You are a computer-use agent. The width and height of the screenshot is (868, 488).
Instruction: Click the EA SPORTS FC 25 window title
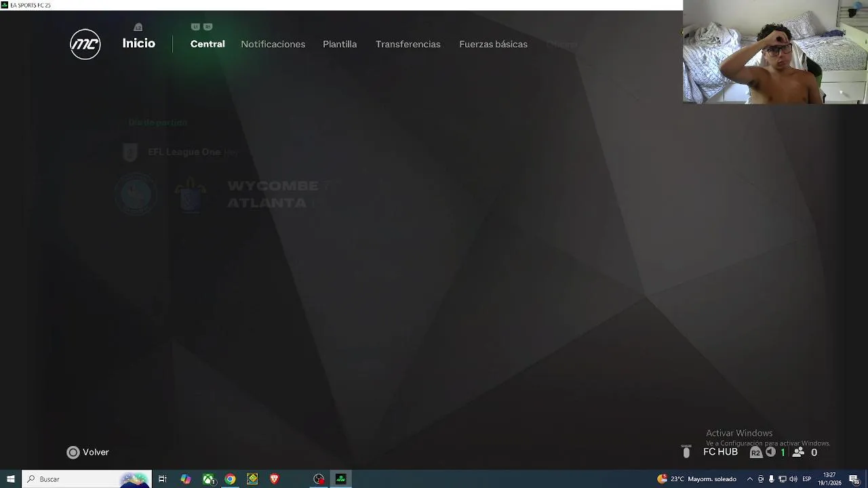pyautogui.click(x=30, y=5)
